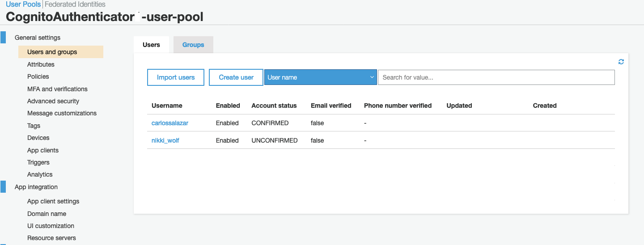Click Enabled cell in the nikki_wolf row

point(227,140)
